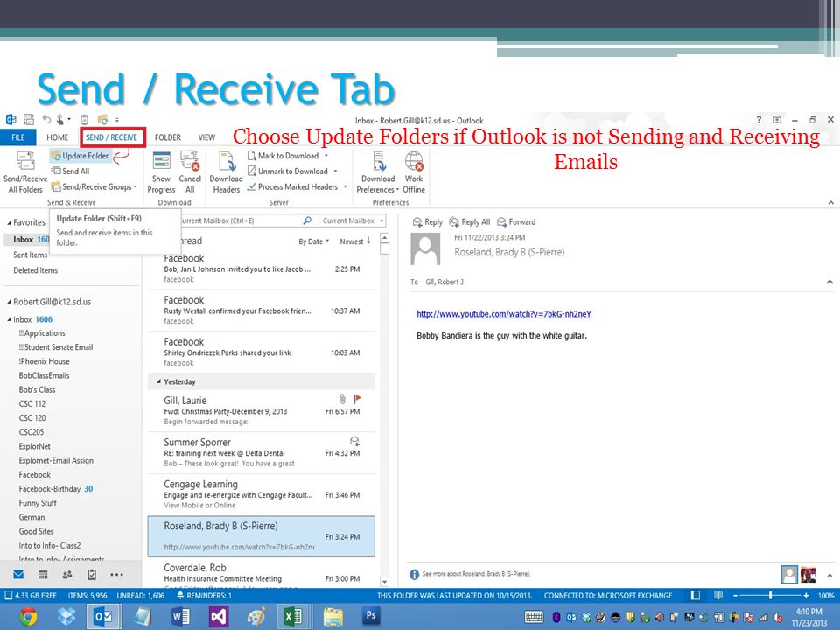Switch to Calendar view icon

(43, 574)
